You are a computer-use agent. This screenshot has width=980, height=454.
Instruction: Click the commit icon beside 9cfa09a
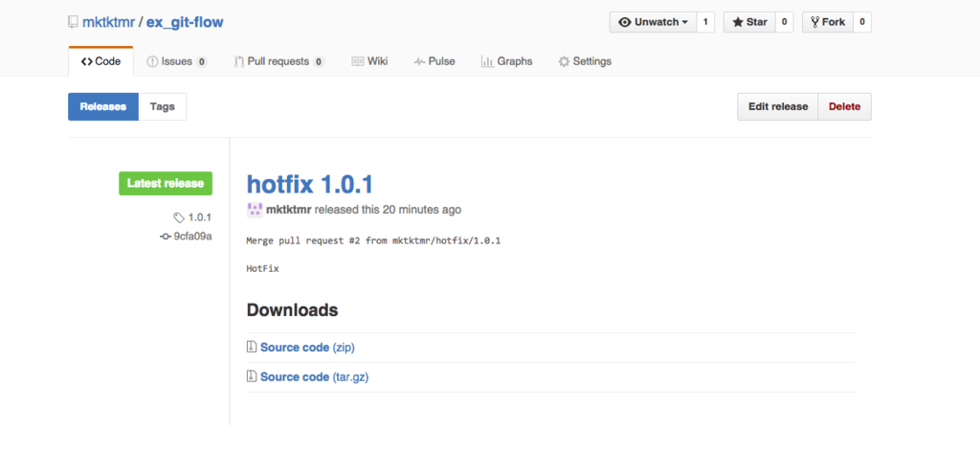click(166, 237)
